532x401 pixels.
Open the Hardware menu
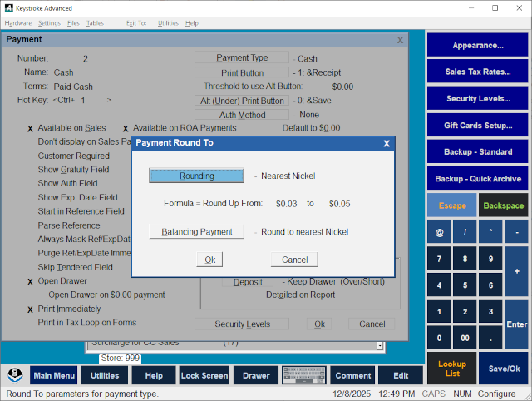18,23
